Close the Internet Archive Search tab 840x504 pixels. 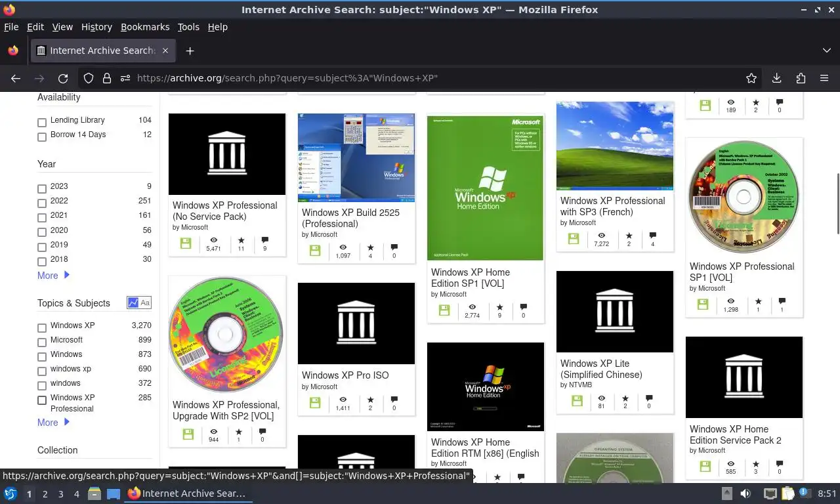[165, 51]
